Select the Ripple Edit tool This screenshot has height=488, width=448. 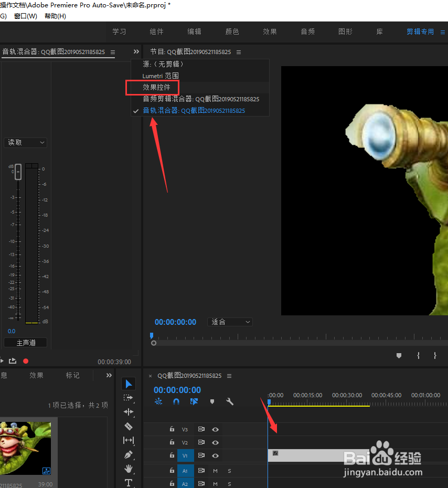click(129, 412)
